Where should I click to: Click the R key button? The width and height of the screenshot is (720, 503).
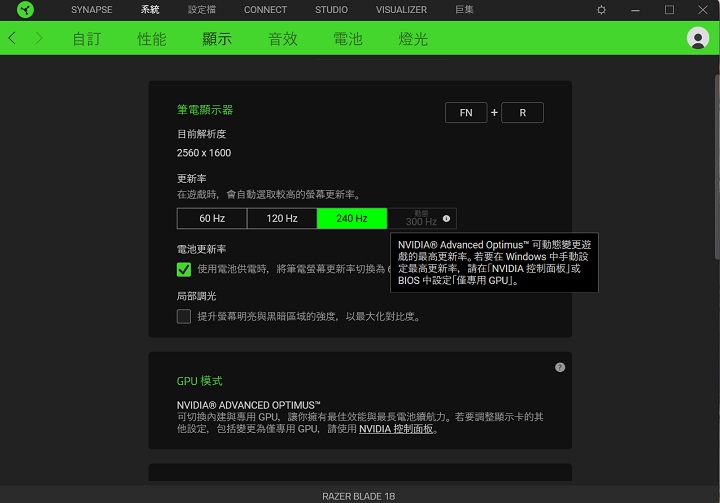point(523,113)
